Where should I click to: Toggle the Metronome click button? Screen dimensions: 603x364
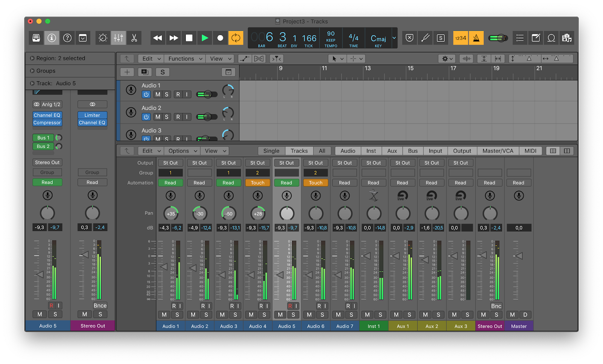[476, 38]
